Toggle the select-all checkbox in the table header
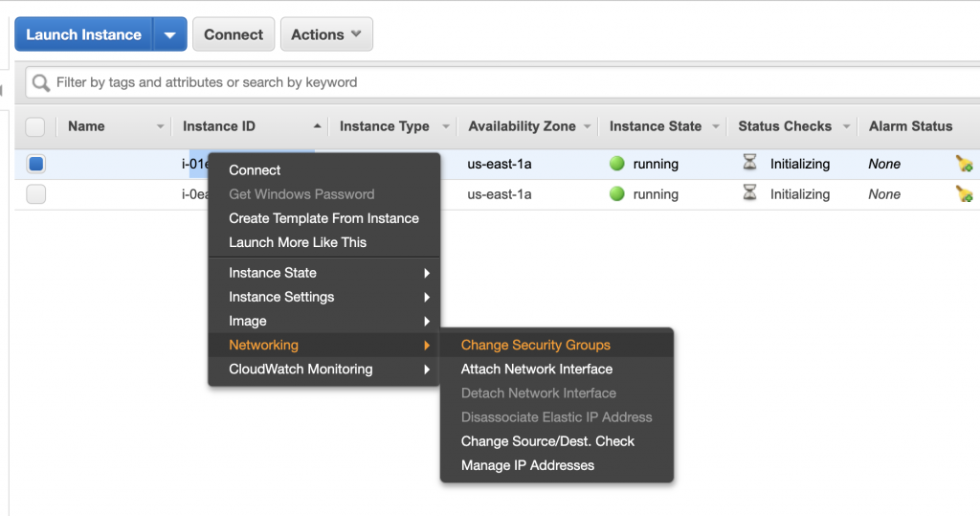980x516 pixels. (35, 126)
